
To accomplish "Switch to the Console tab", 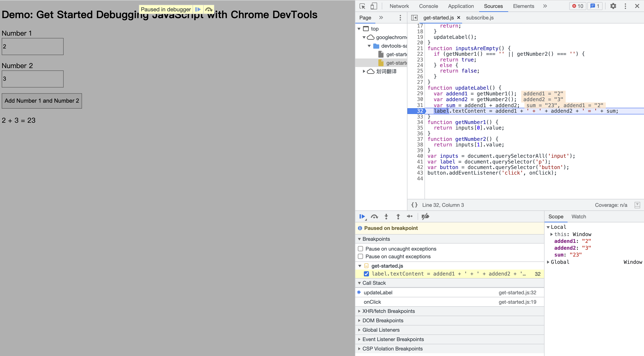I will point(428,6).
